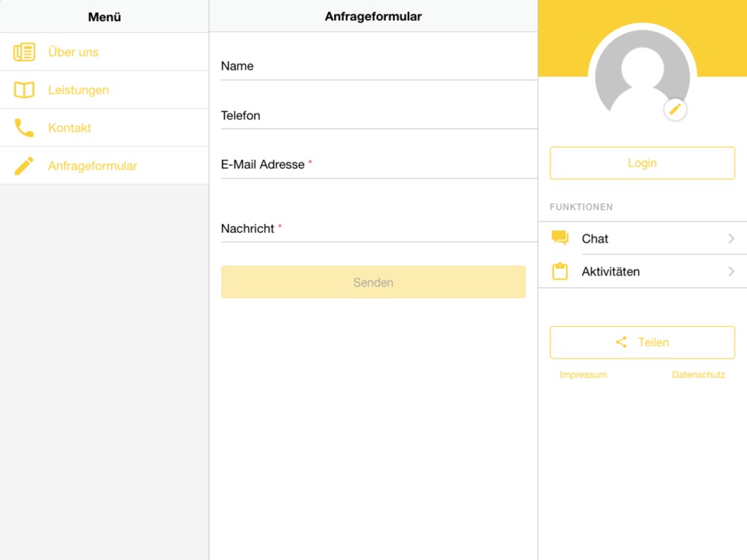Click the Anfrageformular page title
Viewport: 747px width, 560px height.
pyautogui.click(x=373, y=16)
